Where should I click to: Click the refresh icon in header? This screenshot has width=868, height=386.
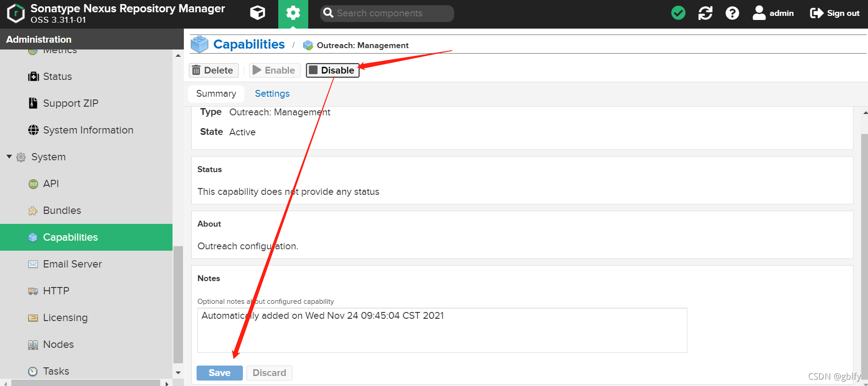click(705, 13)
